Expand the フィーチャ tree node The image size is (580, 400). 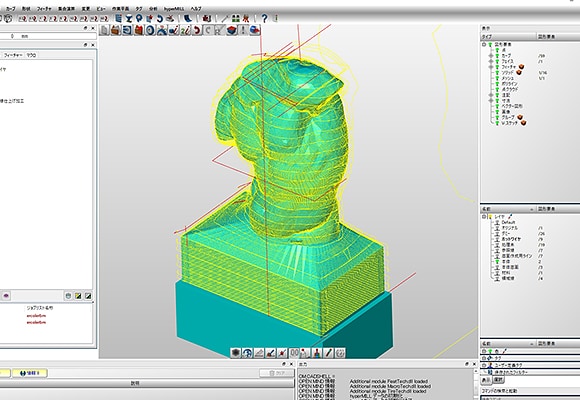(x=491, y=67)
